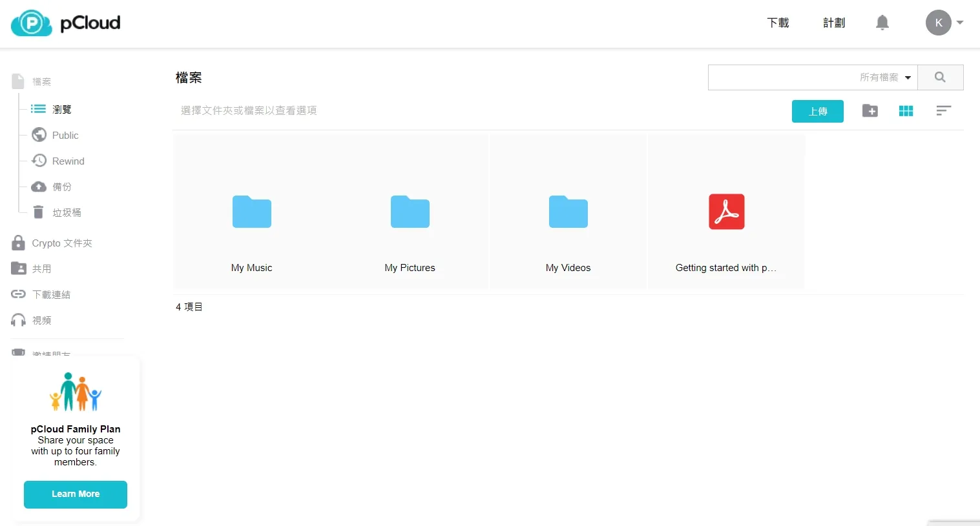Open Public folder in sidebar
This screenshot has width=980, height=526.
[x=55, y=135]
